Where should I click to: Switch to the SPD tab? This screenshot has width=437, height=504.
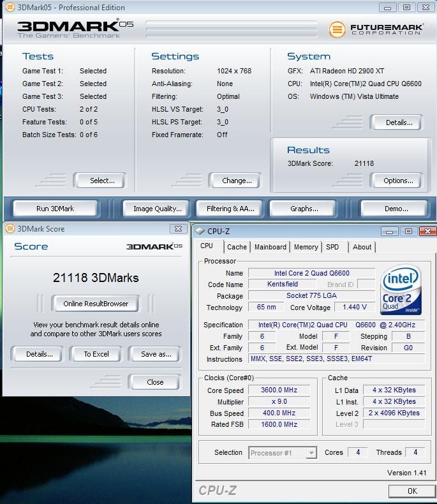coord(332,247)
